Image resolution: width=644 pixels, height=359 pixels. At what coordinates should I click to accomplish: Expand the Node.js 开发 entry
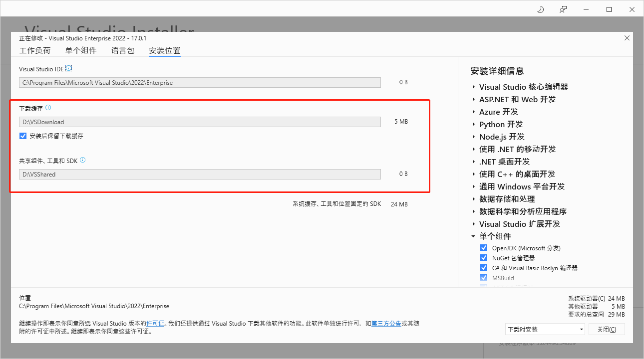pyautogui.click(x=473, y=137)
